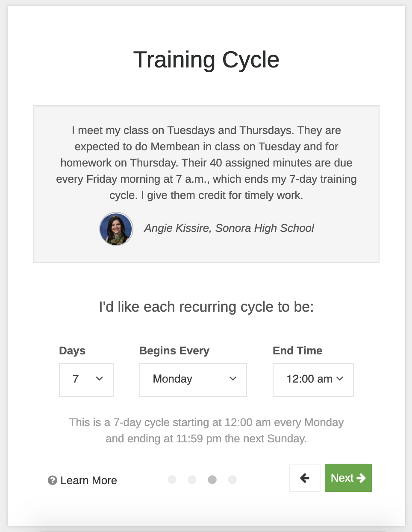
Task: Click the help question mark icon beside Learn More
Action: point(52,480)
